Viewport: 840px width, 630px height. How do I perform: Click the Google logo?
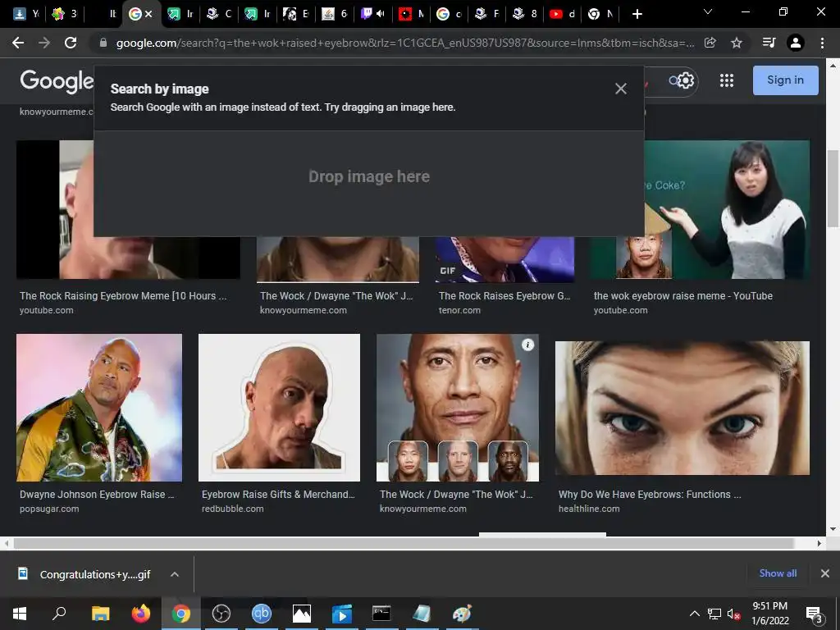(57, 81)
